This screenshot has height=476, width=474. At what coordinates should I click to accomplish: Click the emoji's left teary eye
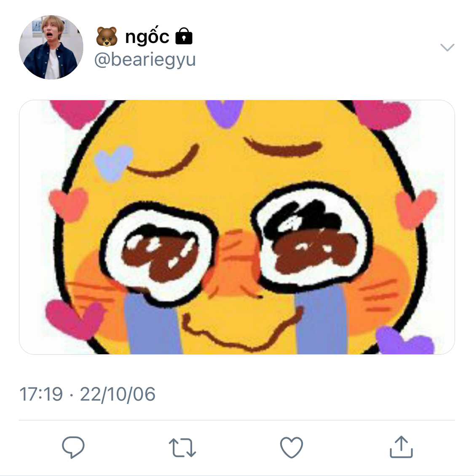pos(159,254)
